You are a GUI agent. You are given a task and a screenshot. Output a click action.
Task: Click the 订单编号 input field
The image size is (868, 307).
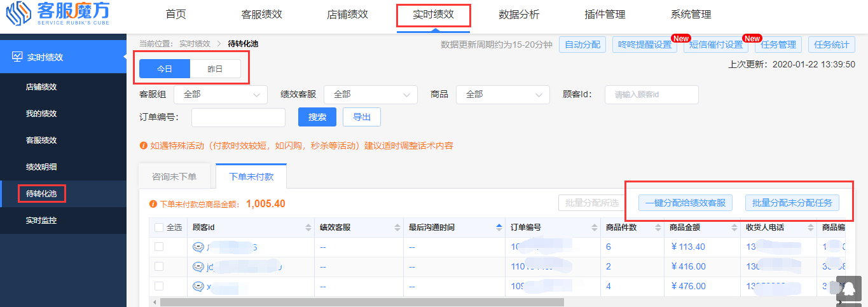click(238, 118)
